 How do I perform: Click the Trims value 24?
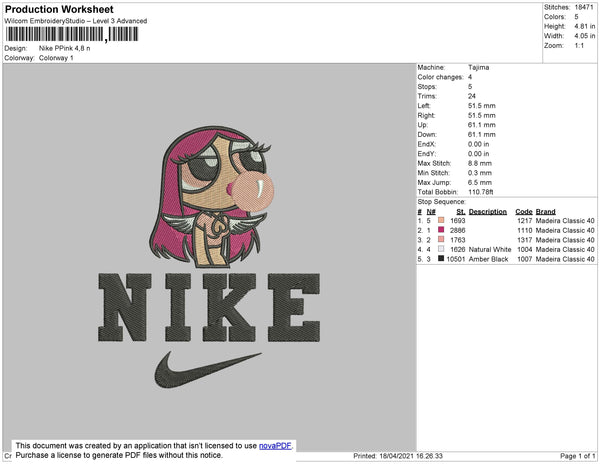[472, 96]
